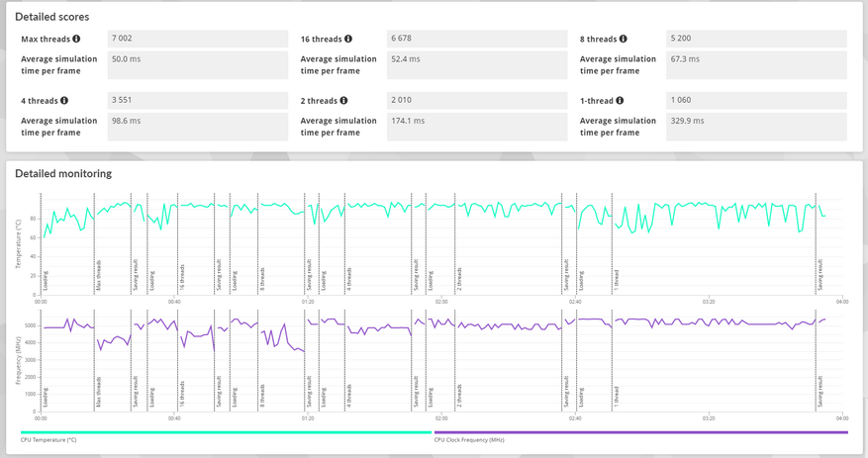868x458 pixels.
Task: Click the info icon beside 8 threads
Action: [x=624, y=39]
